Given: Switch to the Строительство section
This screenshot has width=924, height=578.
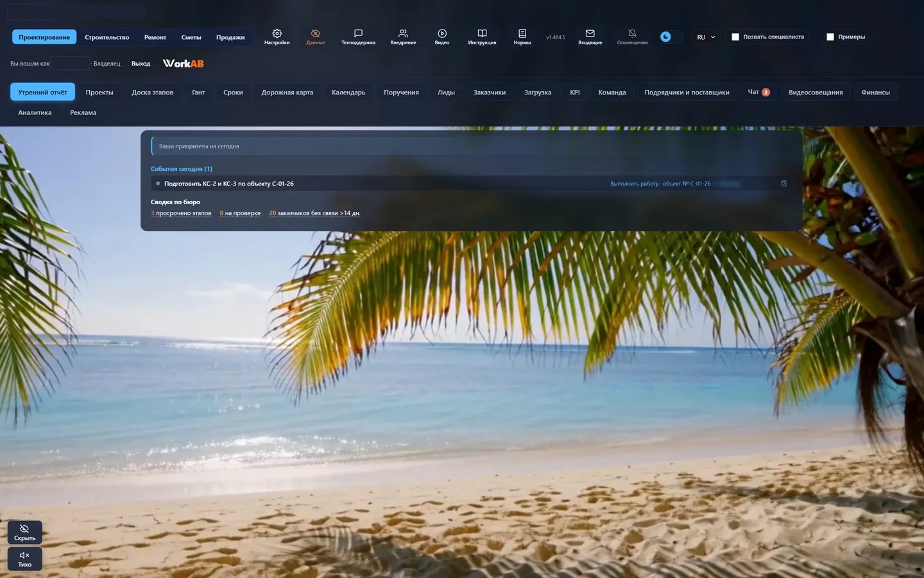Looking at the screenshot, I should point(107,37).
